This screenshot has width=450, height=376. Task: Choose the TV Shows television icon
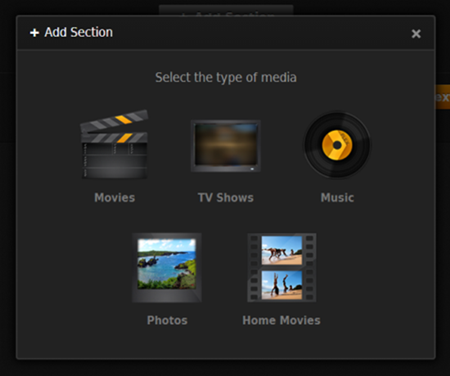(x=226, y=146)
